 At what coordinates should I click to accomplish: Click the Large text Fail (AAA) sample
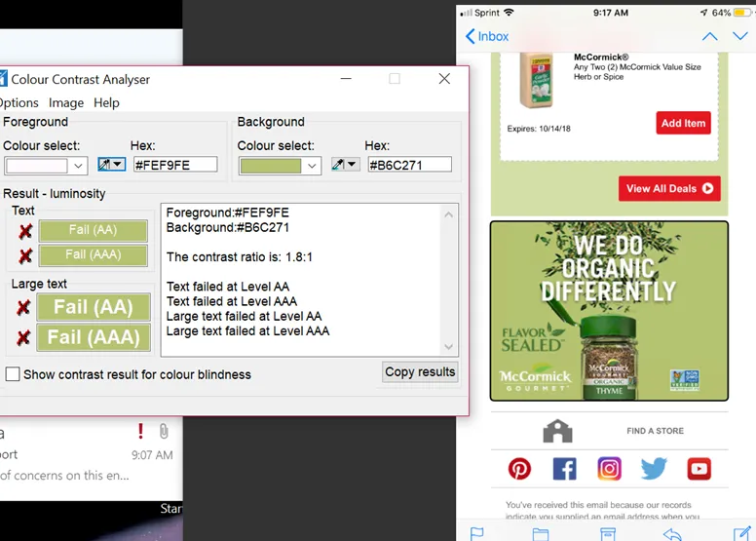[94, 337]
